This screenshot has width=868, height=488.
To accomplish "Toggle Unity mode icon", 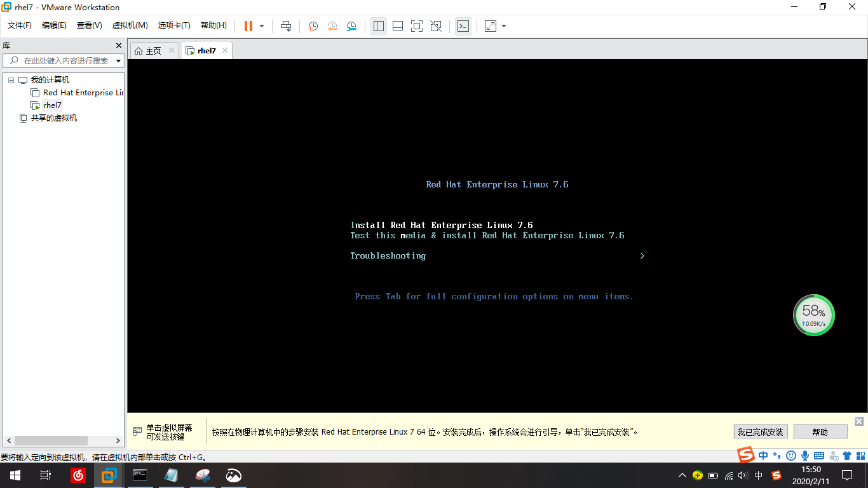I will click(x=436, y=26).
